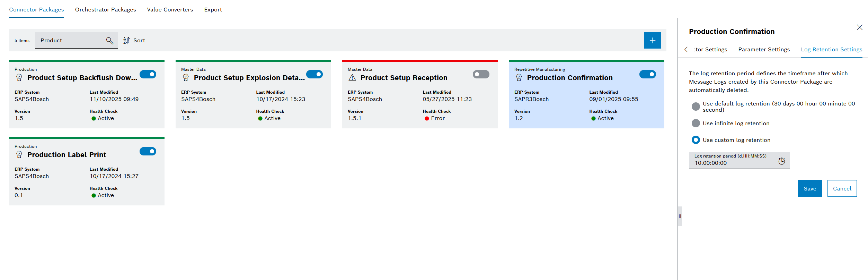
Task: Click warning triangle icon on Product Setup Reception
Action: [352, 77]
